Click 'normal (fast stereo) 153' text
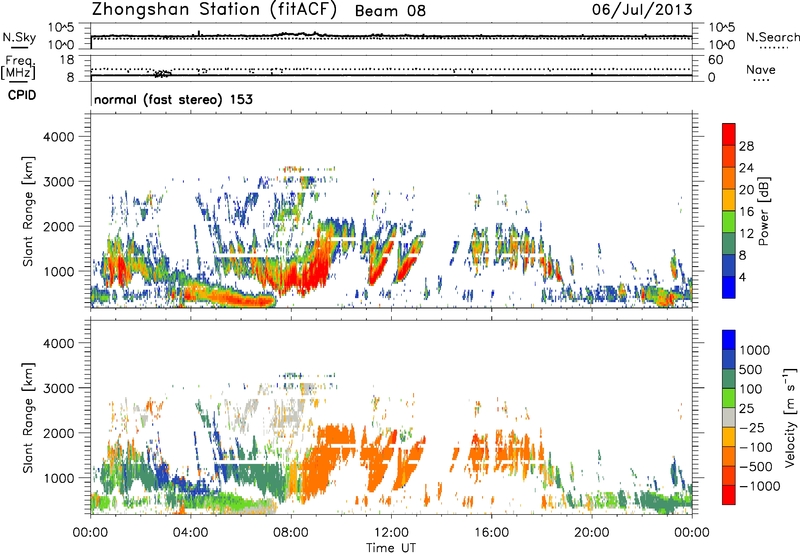The height and width of the screenshot is (554, 800). (x=173, y=99)
